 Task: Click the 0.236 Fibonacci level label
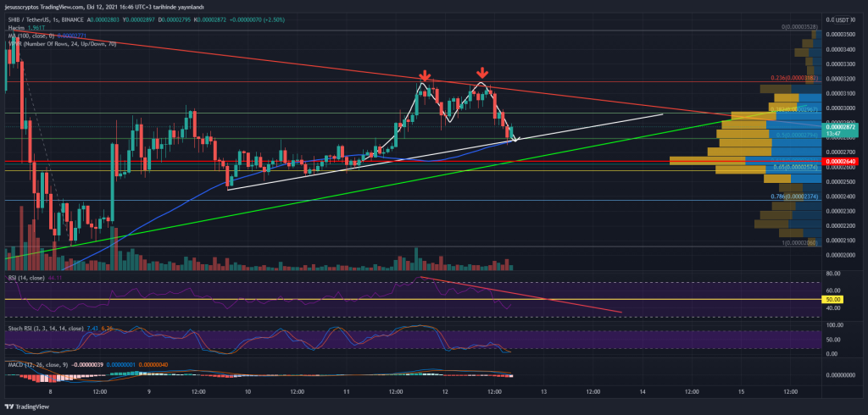tap(801, 78)
